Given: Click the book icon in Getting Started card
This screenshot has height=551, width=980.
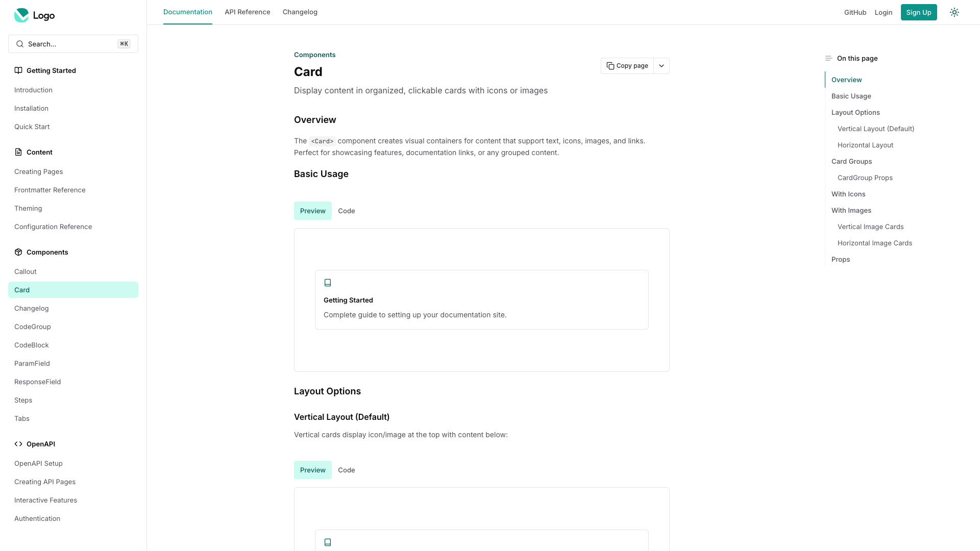Looking at the screenshot, I should point(328,283).
